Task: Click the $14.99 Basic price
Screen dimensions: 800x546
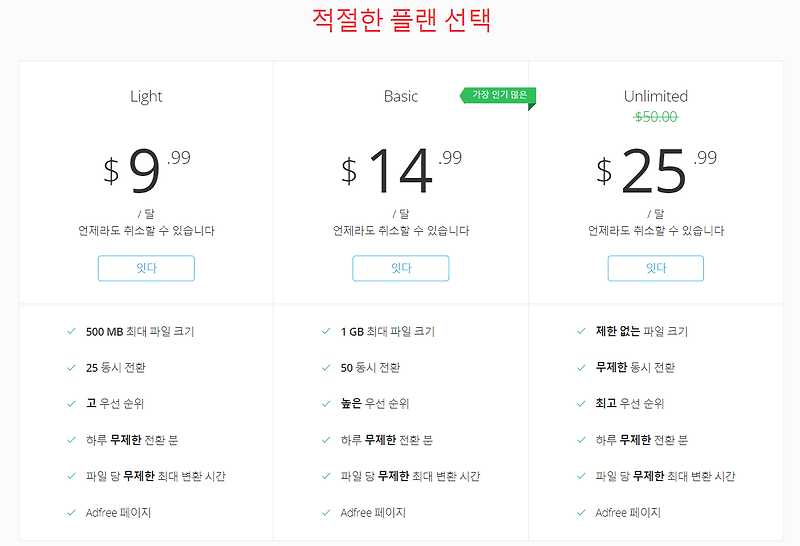Action: click(x=401, y=170)
